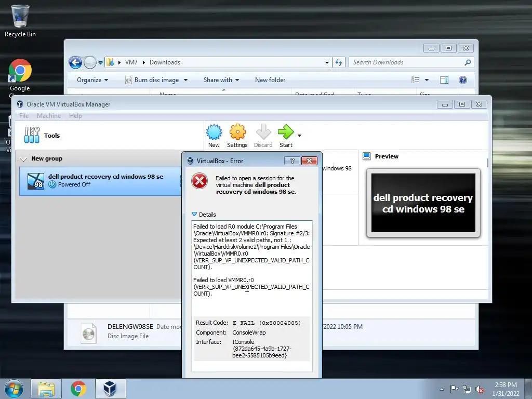This screenshot has height=399, width=532.
Task: Click the address bar folder icon
Action: [110, 62]
